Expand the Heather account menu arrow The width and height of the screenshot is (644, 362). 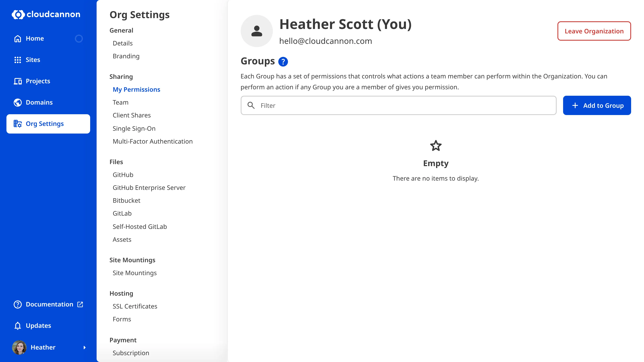85,347
